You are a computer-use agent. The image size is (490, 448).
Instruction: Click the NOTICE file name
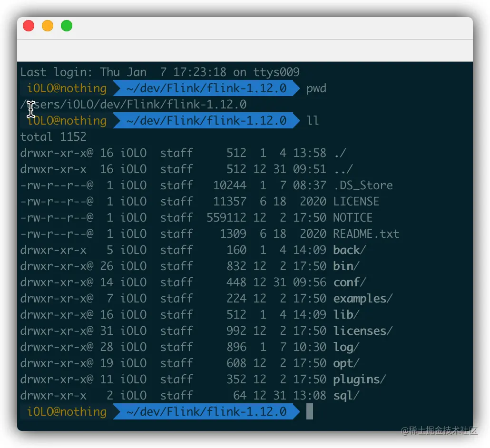[353, 218]
